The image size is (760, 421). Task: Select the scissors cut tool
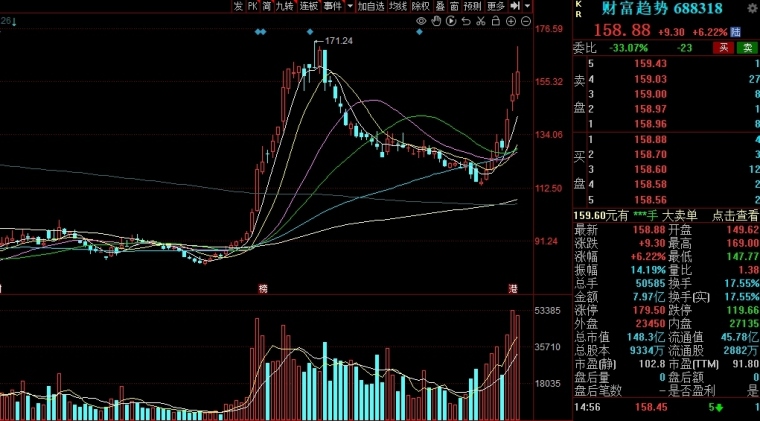481,21
